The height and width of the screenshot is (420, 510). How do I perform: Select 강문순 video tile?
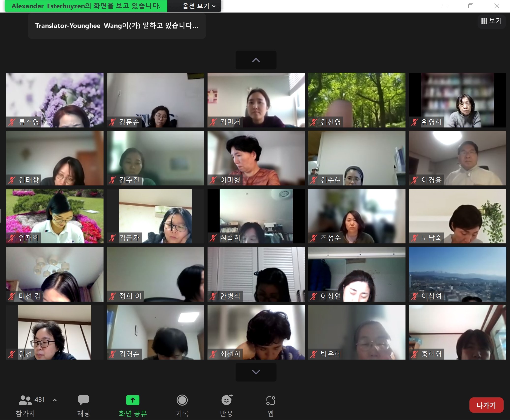(x=155, y=100)
